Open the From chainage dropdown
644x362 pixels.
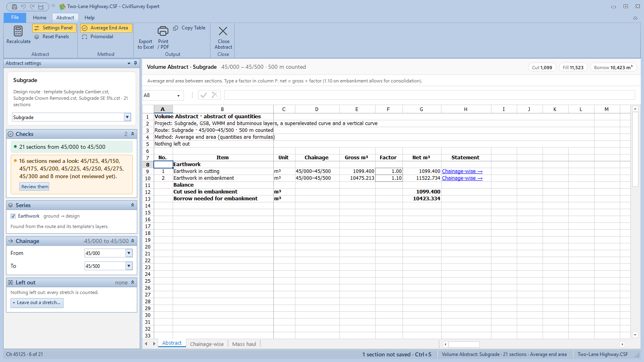point(129,253)
